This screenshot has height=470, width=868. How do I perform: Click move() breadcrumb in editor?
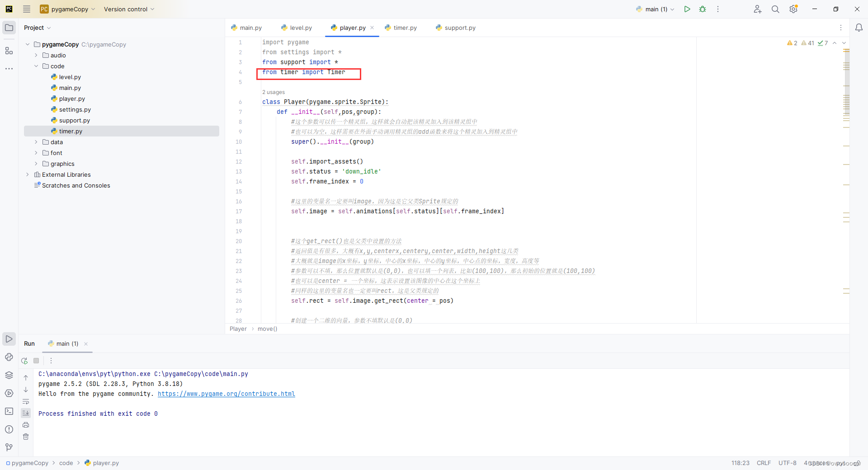pyautogui.click(x=267, y=329)
